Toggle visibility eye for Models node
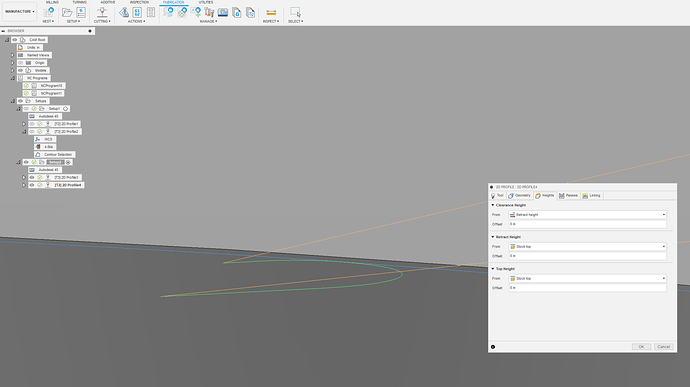 coord(20,70)
